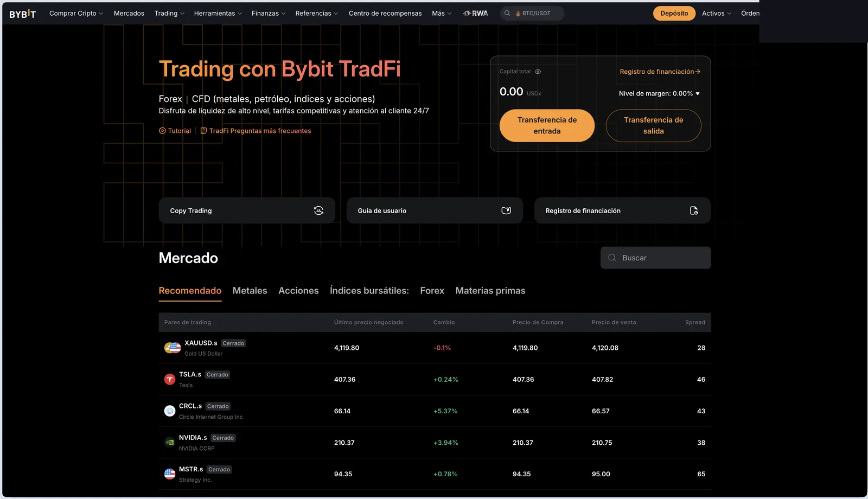The width and height of the screenshot is (868, 499).
Task: Switch to the Metales tab
Action: coord(250,291)
